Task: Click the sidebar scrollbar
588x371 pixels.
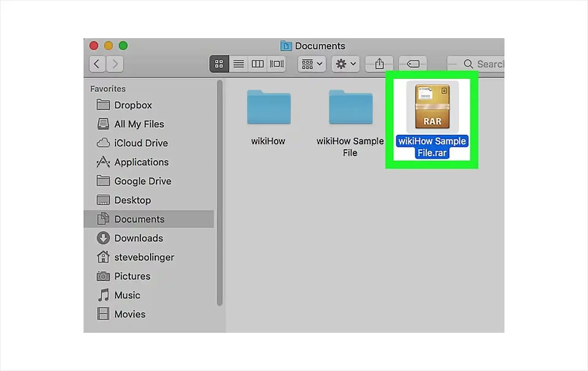Action: [219, 193]
